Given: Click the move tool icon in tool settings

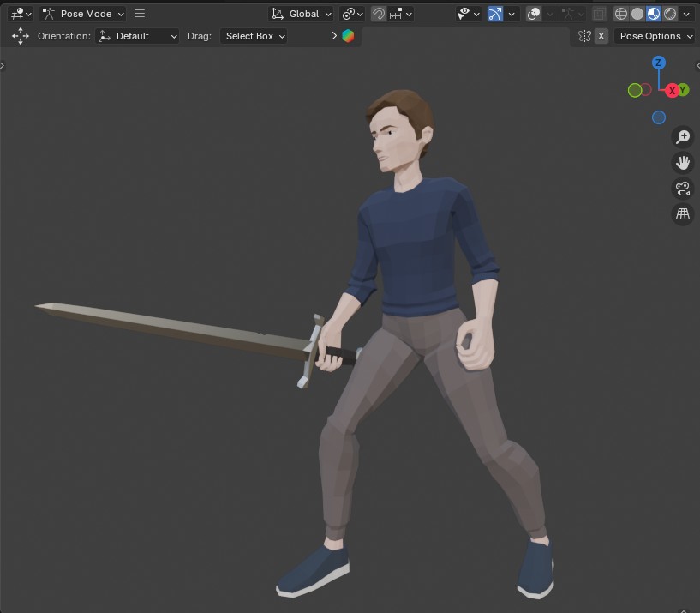Looking at the screenshot, I should tap(21, 36).
